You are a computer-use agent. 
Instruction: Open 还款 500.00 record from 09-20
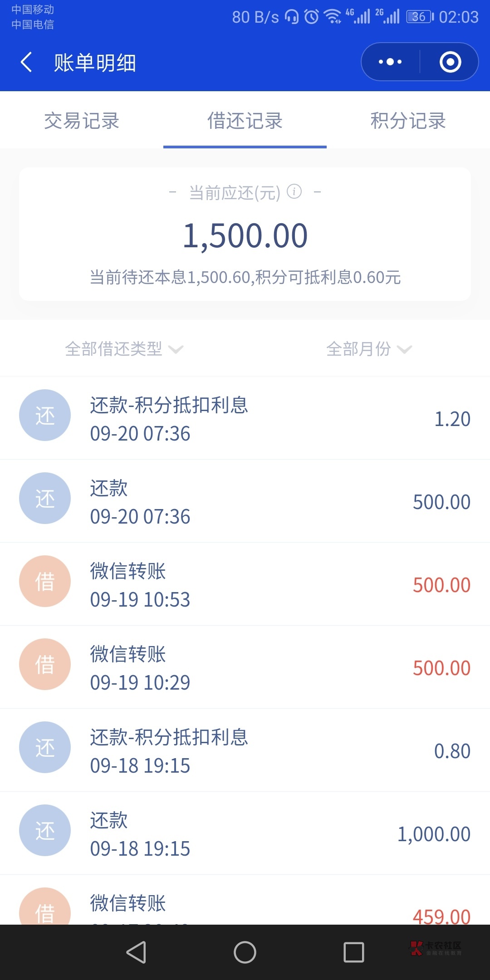(x=245, y=501)
